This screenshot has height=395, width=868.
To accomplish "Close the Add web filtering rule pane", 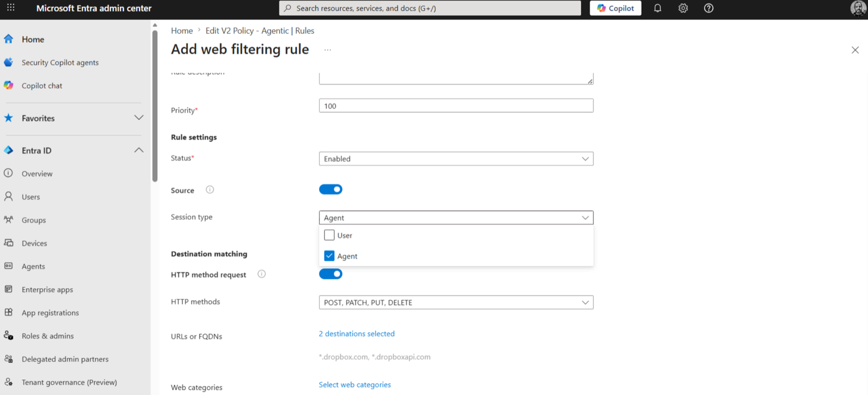I will point(855,50).
